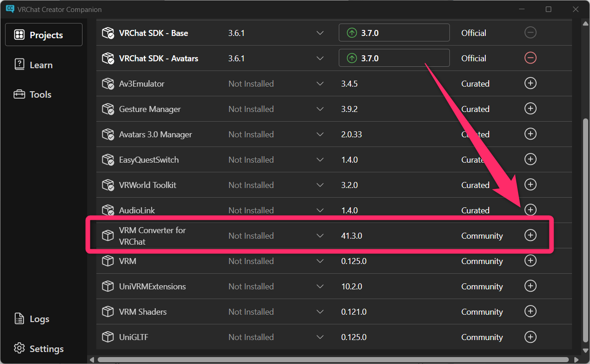Click Official label for VRChat SDK - Base
Screen dimensions: 590x364
[474, 33]
